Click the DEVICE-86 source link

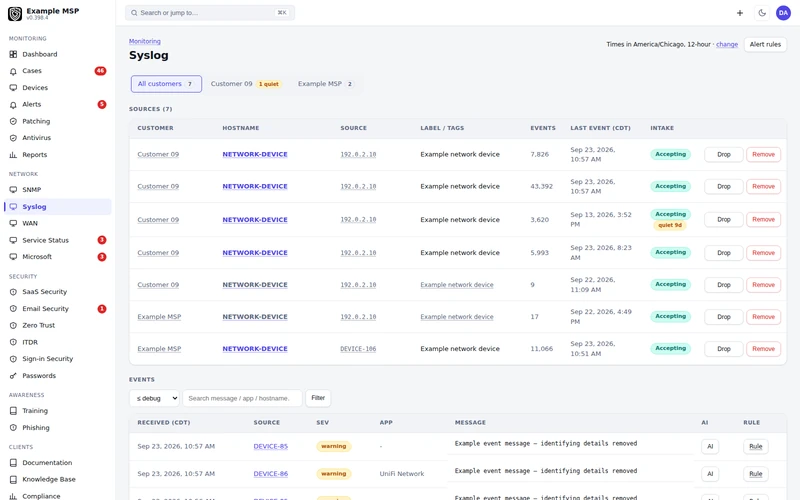[x=270, y=474]
